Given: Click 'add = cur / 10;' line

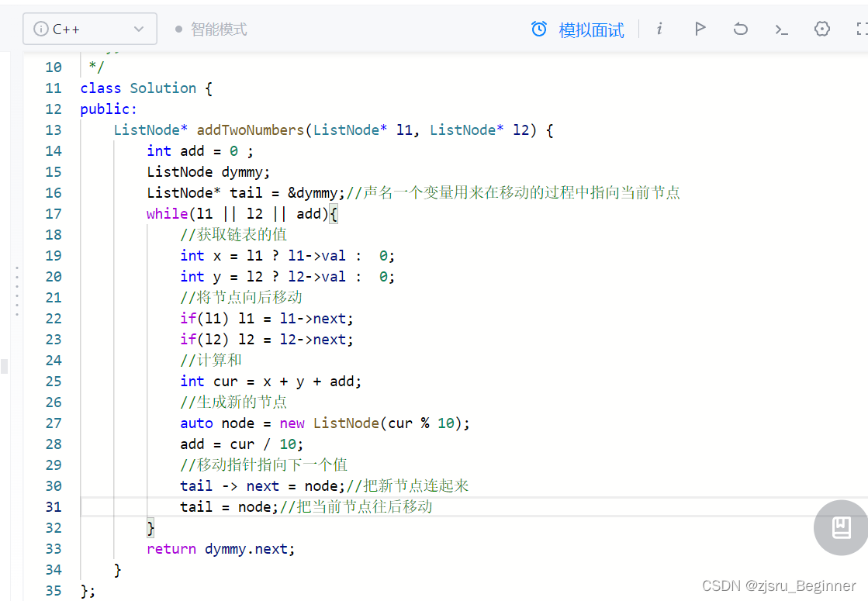Looking at the screenshot, I should point(242,444).
